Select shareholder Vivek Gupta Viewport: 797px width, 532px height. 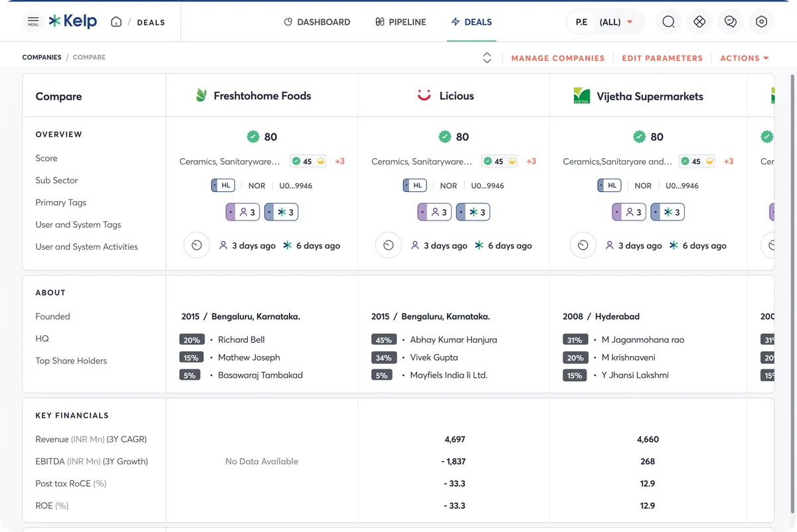pyautogui.click(x=434, y=357)
